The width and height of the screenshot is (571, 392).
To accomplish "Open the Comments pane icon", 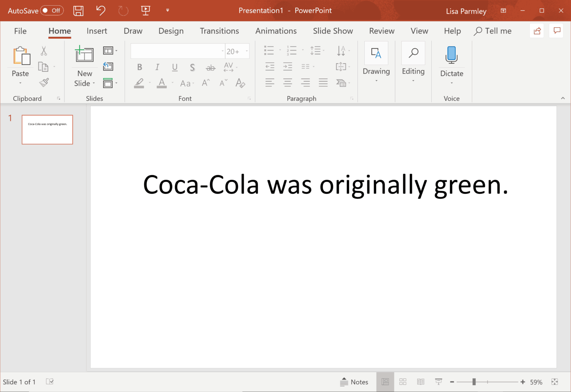I will click(x=557, y=31).
